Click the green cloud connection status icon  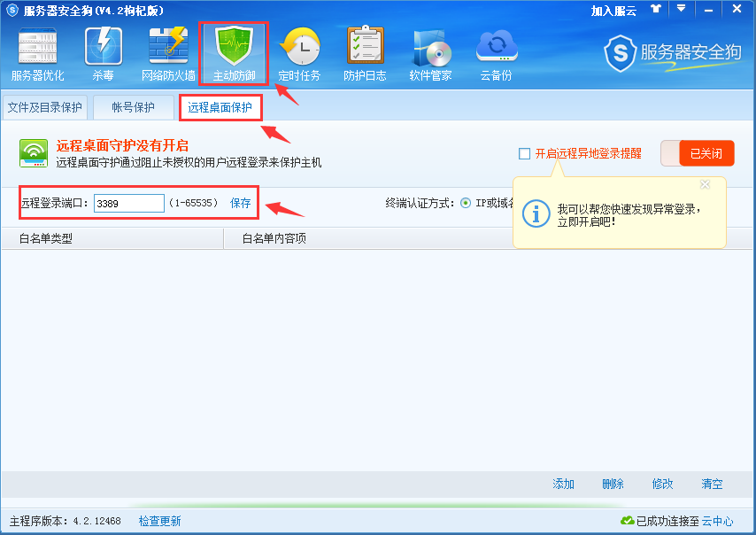pos(628,521)
